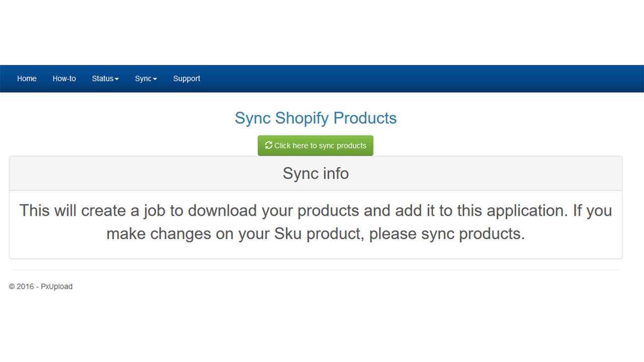Expand the Status navigation dropdown
Image resolution: width=644 pixels, height=362 pixels.
point(105,78)
